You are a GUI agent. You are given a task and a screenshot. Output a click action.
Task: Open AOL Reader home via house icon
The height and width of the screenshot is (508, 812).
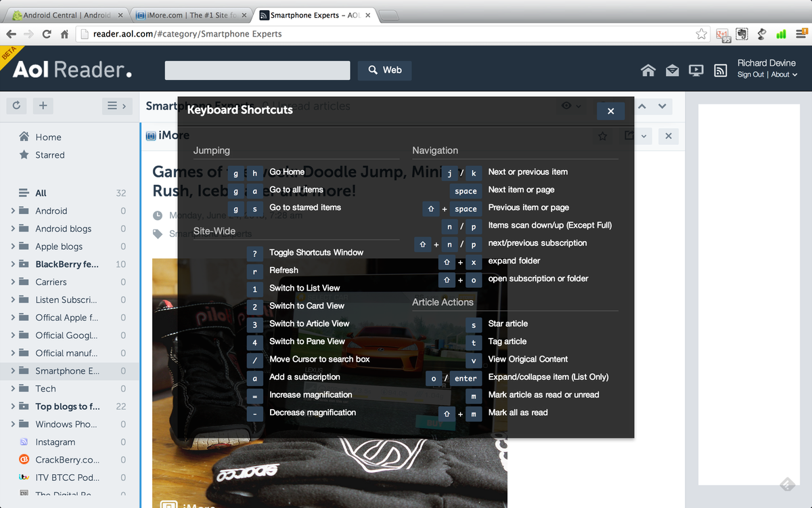click(x=648, y=70)
